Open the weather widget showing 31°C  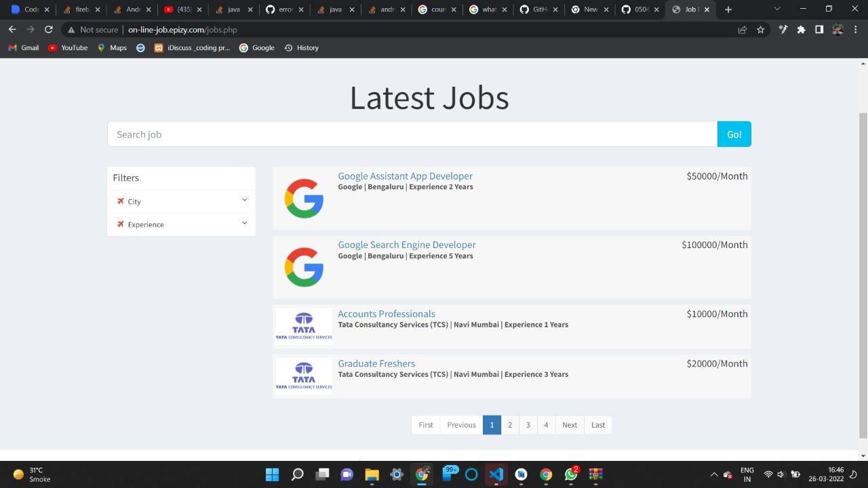(31, 474)
